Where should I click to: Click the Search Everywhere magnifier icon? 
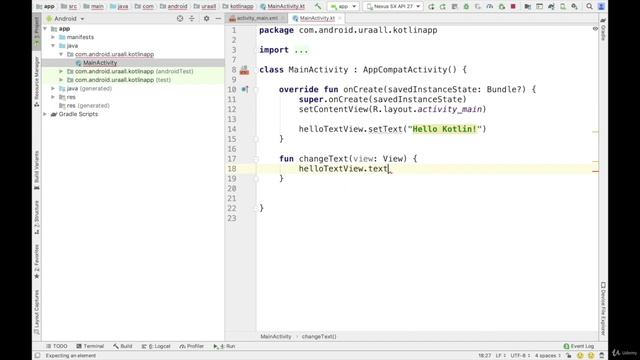coord(589,7)
